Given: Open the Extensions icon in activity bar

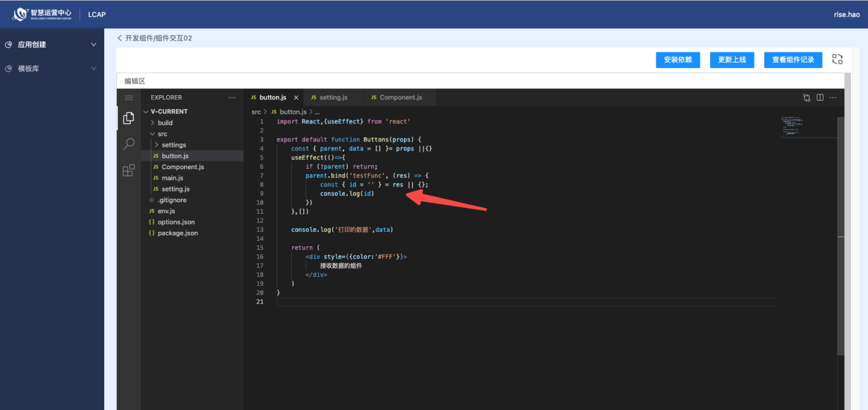Looking at the screenshot, I should pos(128,170).
